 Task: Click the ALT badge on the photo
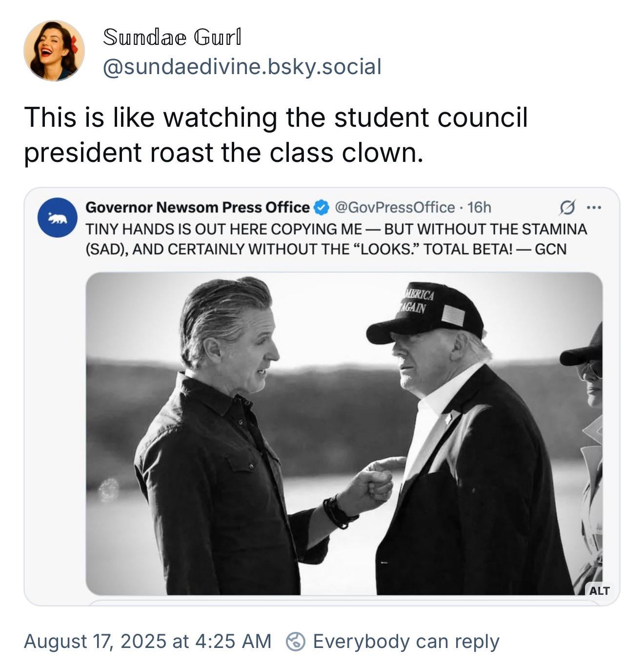pos(599,590)
